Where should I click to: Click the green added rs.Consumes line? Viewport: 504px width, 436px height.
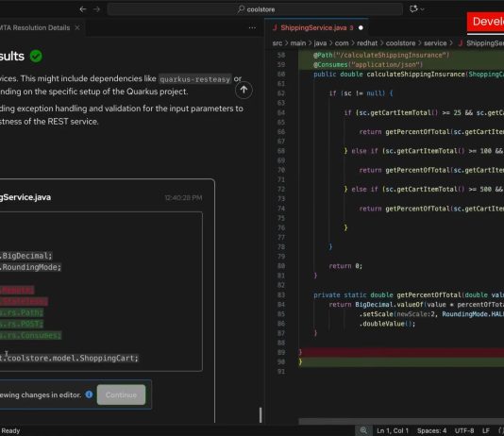pyautogui.click(x=30, y=335)
